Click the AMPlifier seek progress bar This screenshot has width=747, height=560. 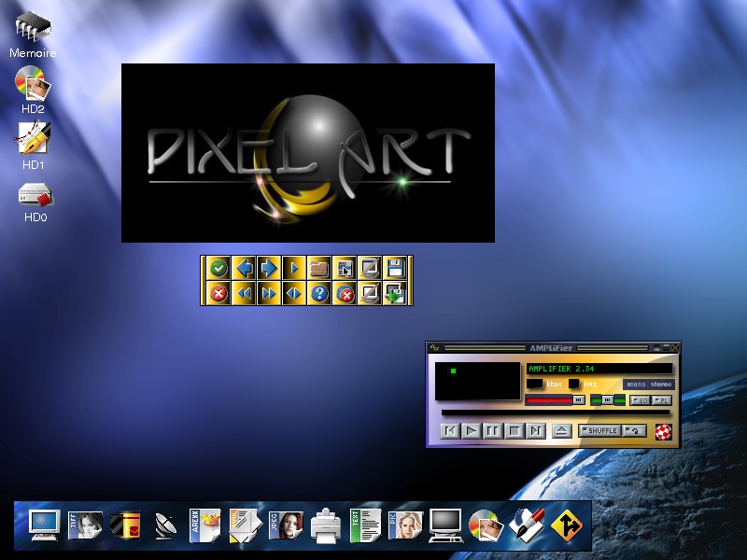click(x=556, y=412)
